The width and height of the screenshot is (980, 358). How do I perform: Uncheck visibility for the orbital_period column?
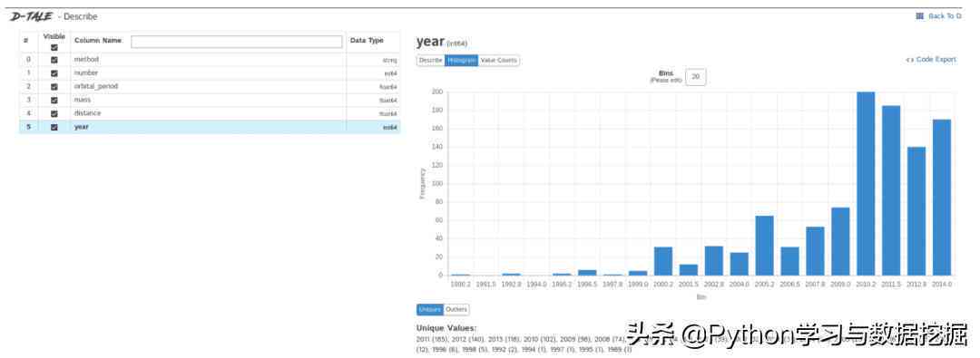(x=54, y=87)
